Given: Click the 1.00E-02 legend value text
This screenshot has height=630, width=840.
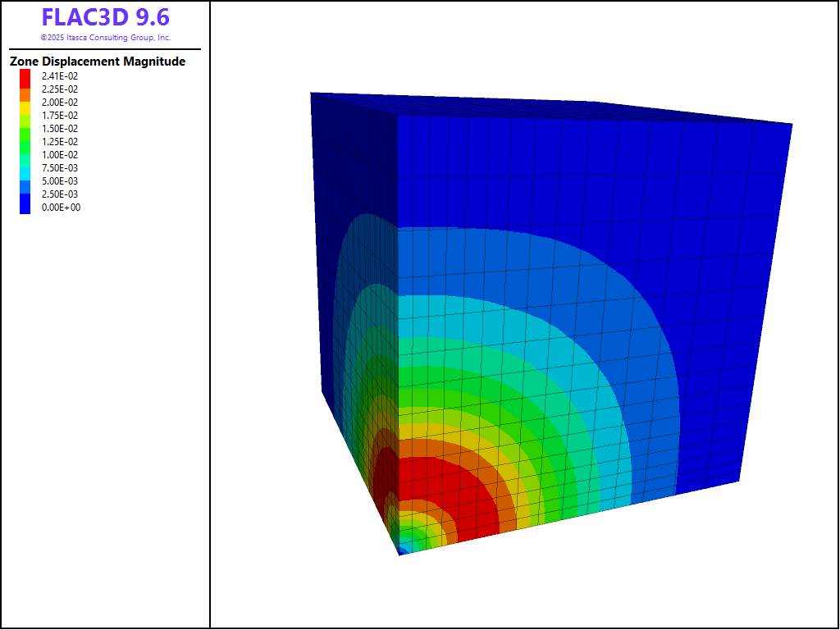Looking at the screenshot, I should click(x=60, y=155).
